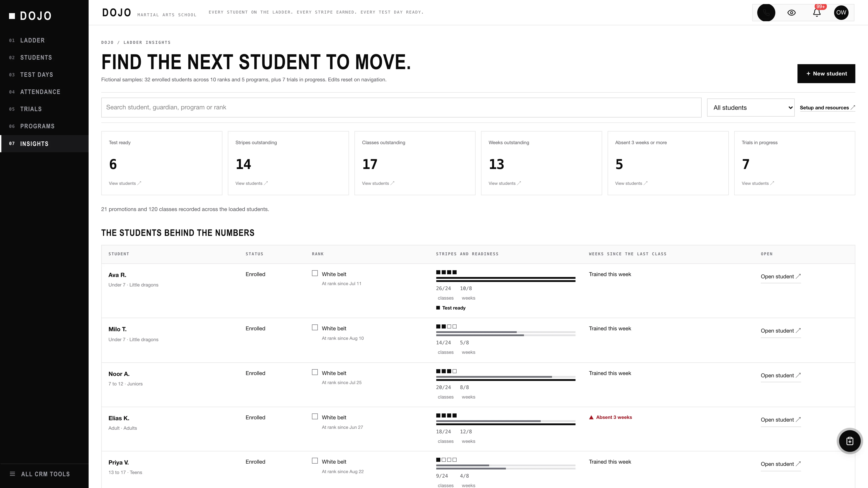View students in Stripes outstanding card
Viewport: 868px width, 488px height.
click(x=251, y=183)
